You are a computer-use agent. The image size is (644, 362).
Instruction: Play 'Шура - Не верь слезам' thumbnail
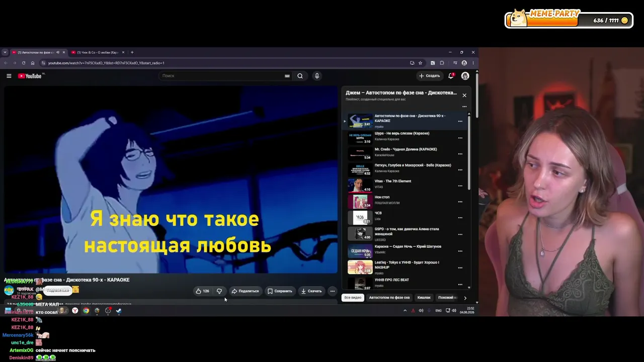tap(360, 138)
